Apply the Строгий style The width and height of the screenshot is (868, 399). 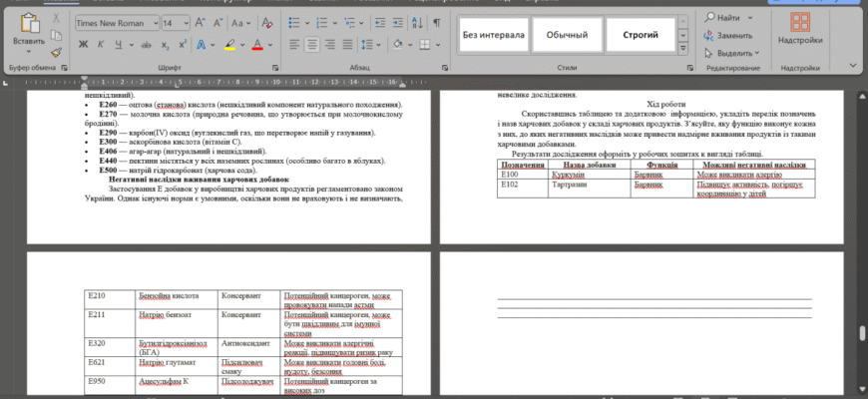point(641,35)
